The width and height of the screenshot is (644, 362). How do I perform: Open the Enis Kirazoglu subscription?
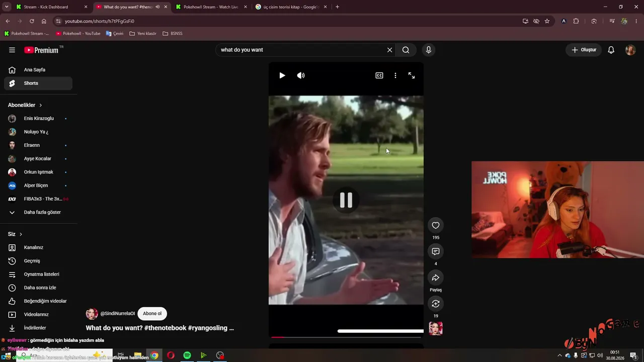pos(38,119)
